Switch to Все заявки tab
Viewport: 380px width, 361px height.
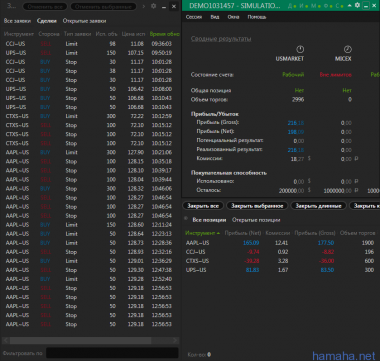pos(17,21)
